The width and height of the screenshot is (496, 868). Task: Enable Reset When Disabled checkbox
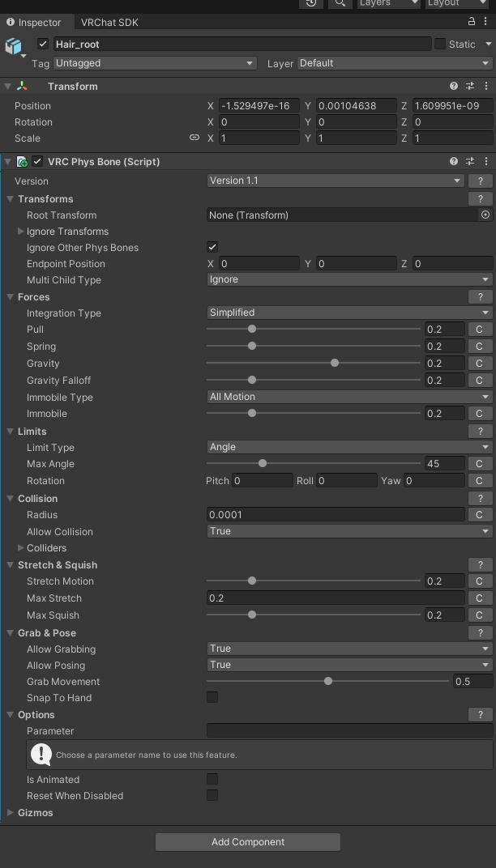click(212, 795)
